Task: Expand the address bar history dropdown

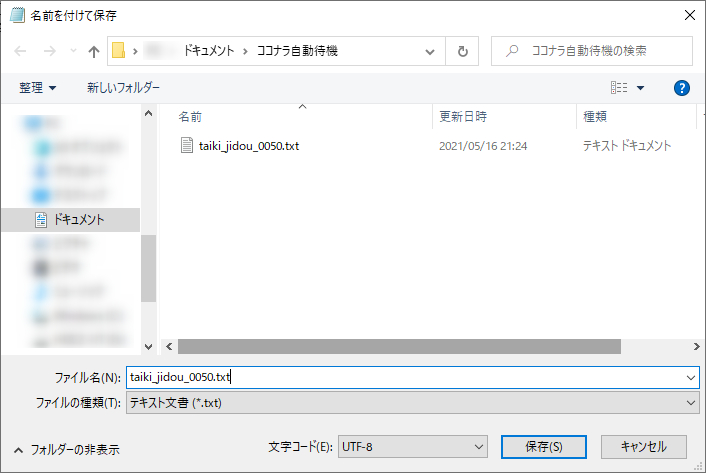Action: (430, 52)
